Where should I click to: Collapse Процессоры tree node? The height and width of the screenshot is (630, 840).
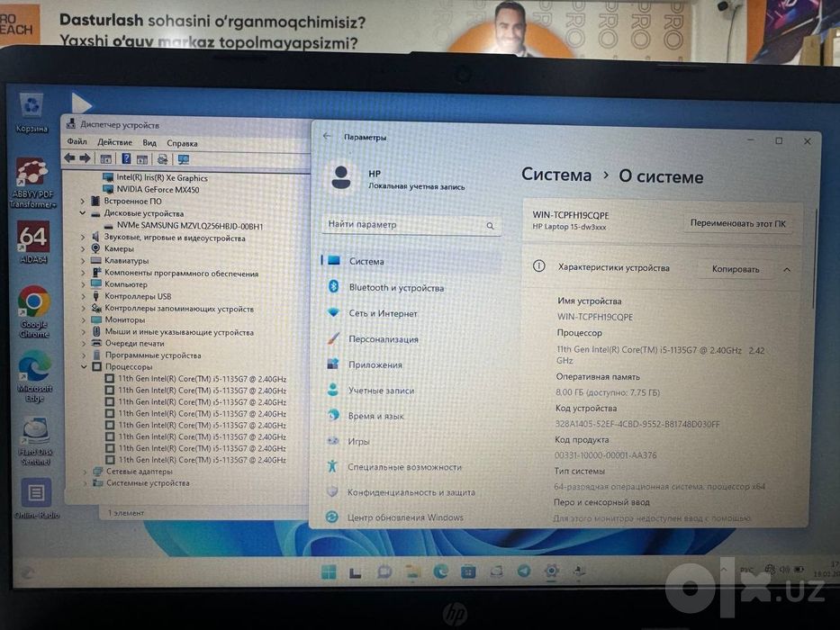(84, 366)
